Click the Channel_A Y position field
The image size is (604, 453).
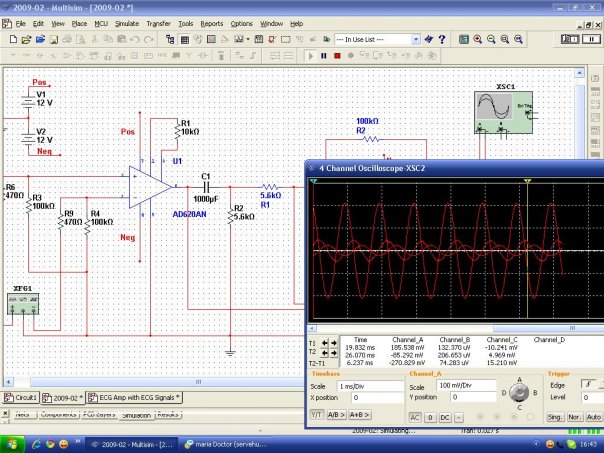473,397
